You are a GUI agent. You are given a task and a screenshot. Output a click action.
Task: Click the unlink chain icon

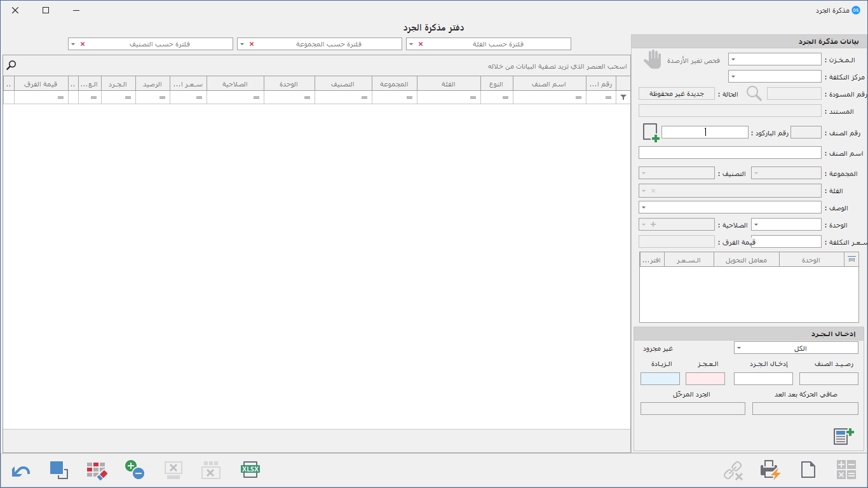(x=733, y=471)
